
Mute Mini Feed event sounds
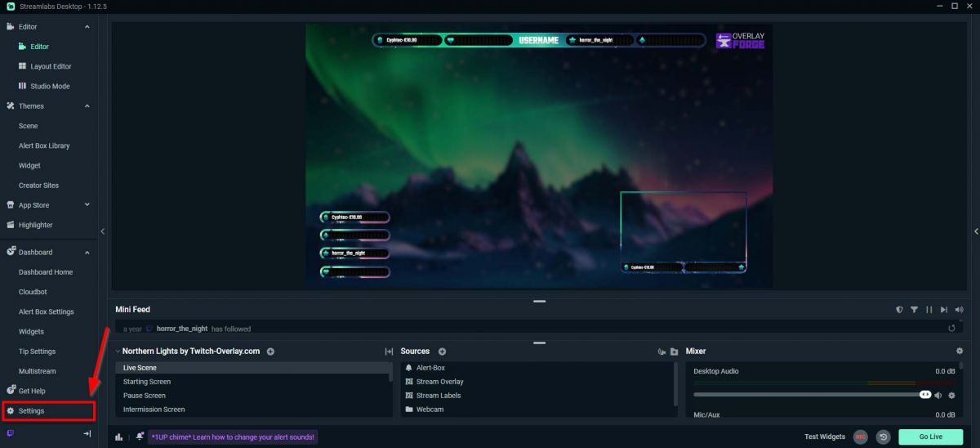coord(959,310)
